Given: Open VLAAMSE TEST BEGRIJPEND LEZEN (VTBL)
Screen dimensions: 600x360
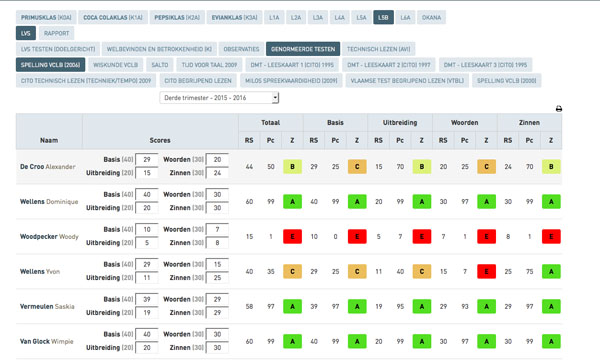Looking at the screenshot, I should coord(407,80).
